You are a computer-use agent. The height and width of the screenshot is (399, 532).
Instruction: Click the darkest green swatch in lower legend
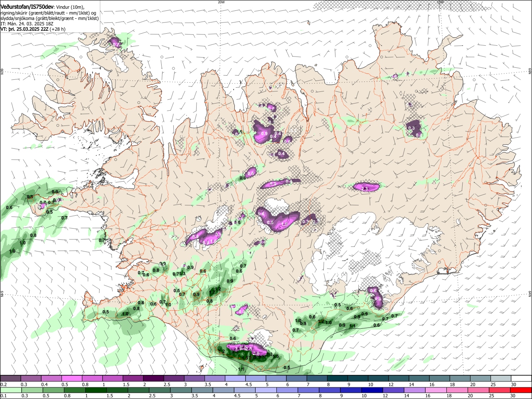click(95, 390)
